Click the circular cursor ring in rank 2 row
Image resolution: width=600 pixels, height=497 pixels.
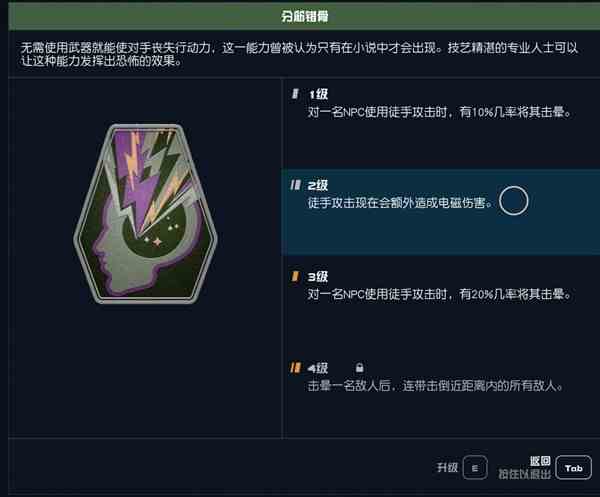(514, 201)
